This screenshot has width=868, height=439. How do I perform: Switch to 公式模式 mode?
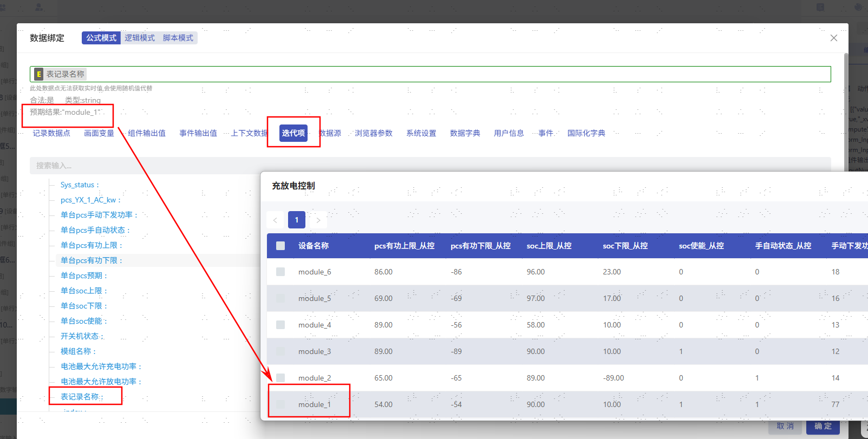tap(101, 38)
